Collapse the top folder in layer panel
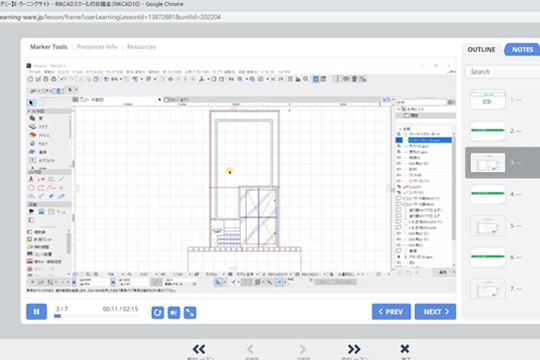The width and height of the screenshot is (540, 360). 399,109
